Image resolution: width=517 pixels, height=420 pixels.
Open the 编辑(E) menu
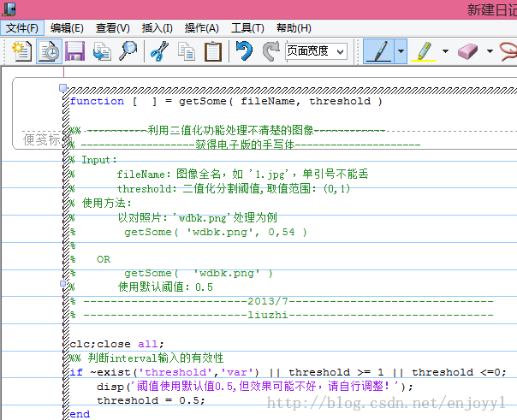[x=67, y=28]
